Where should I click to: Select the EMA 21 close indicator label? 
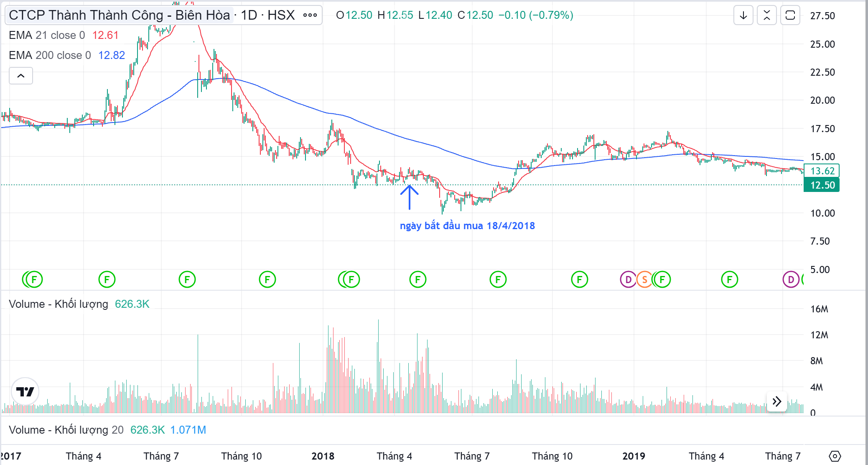(x=47, y=35)
